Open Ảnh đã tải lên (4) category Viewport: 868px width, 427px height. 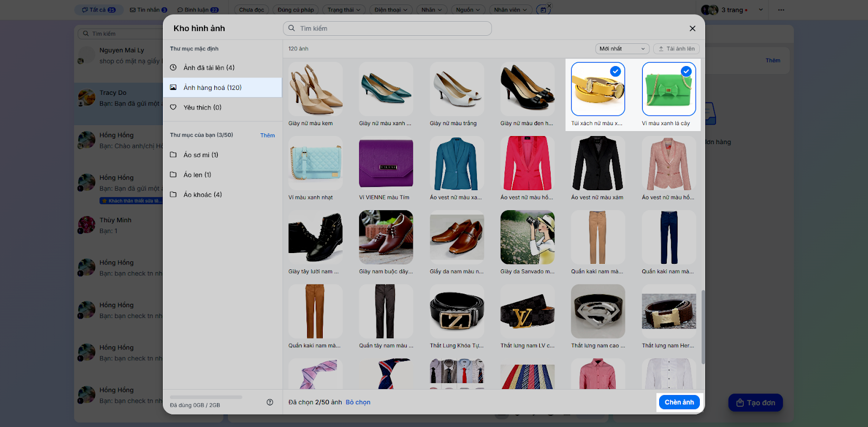pyautogui.click(x=222, y=68)
